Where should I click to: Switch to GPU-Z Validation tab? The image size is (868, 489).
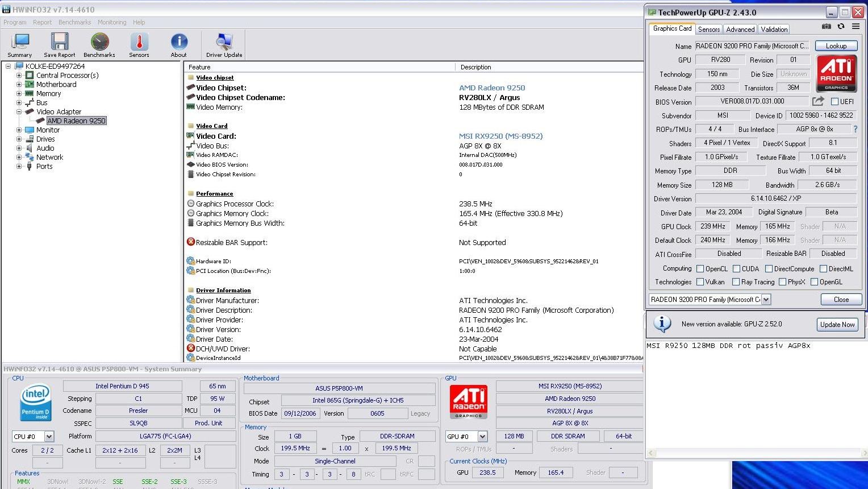774,29
